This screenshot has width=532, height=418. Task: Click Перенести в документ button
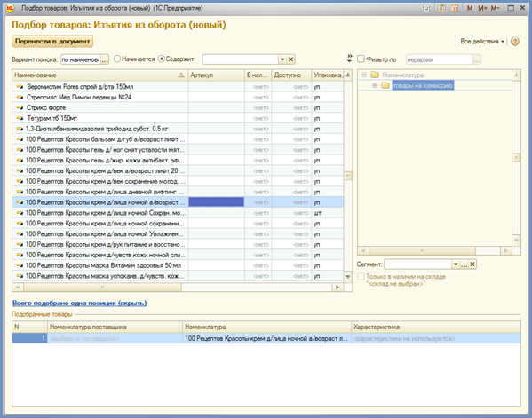(52, 42)
